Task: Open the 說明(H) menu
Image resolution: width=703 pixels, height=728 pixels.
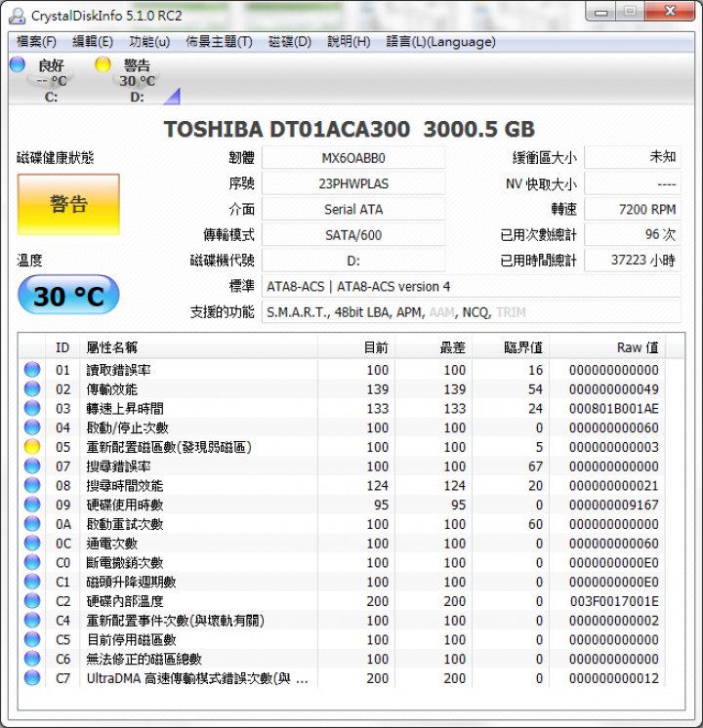Action: [349, 42]
